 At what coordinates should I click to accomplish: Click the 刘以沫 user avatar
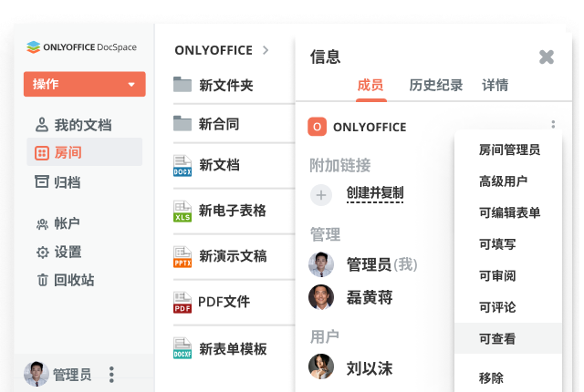point(321,366)
